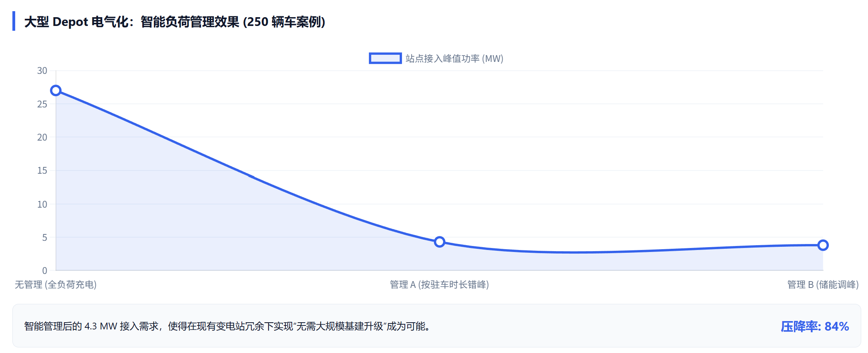Toggle the 站点接入峰值功率 (MW) legend label
868x353 pixels.
454,59
